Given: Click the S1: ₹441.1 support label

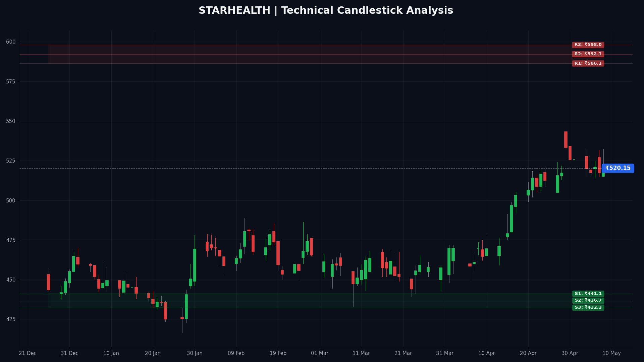Looking at the screenshot, I should tap(588, 294).
